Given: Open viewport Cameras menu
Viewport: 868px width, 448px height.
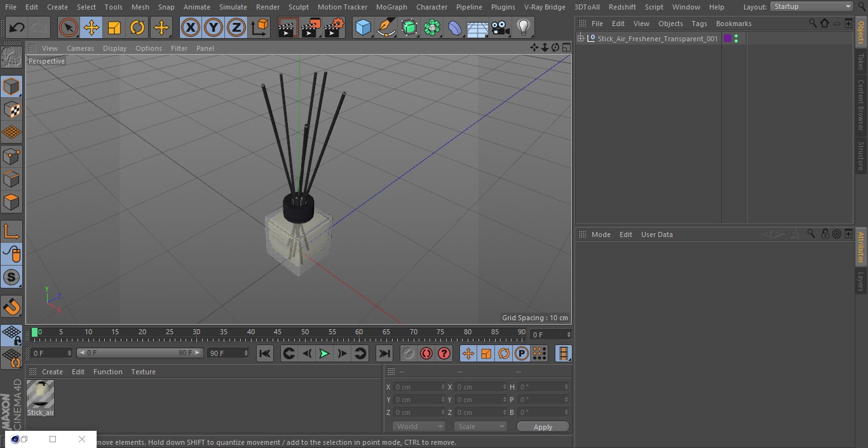Looking at the screenshot, I should tap(80, 48).
